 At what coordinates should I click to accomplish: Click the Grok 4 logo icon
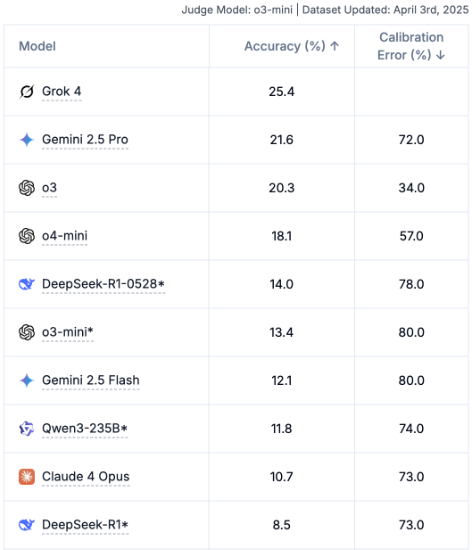[x=27, y=92]
